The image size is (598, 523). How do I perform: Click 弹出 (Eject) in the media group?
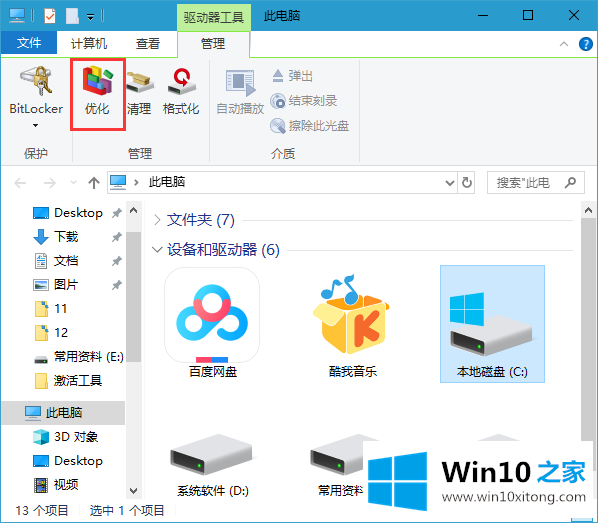coord(293,76)
